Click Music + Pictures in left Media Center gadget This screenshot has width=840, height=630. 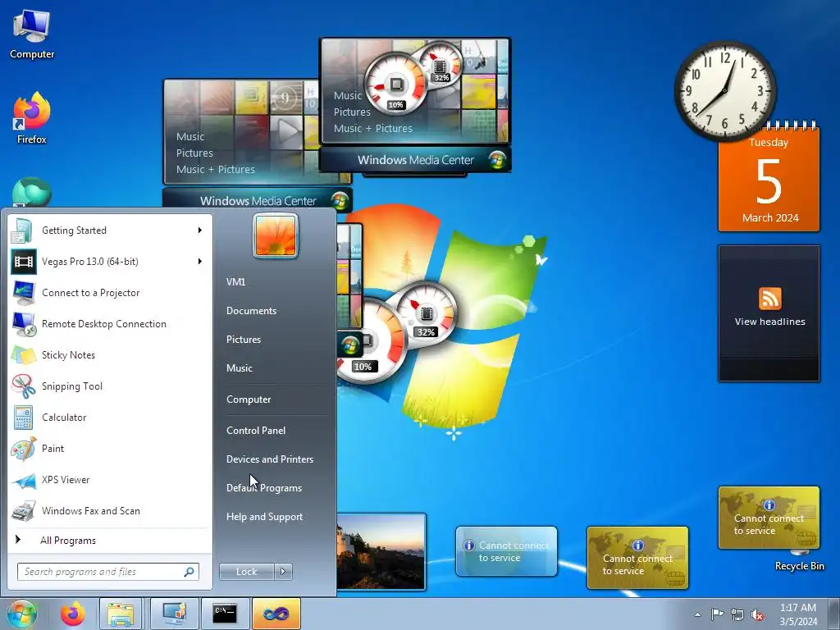pos(216,169)
